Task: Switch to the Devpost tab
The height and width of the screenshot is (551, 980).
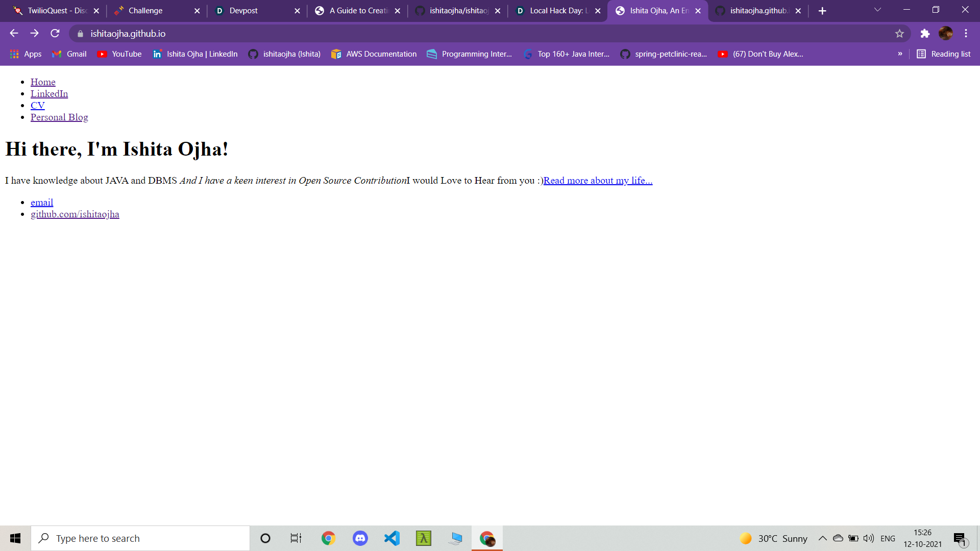Action: pyautogui.click(x=243, y=11)
